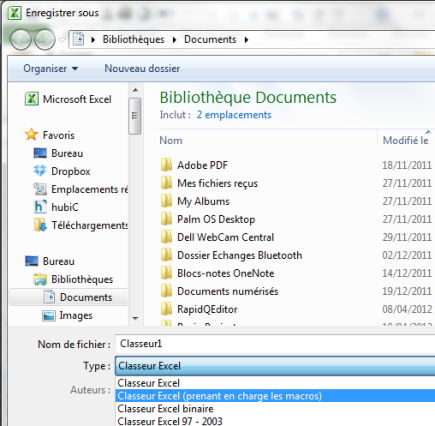Click the RapidQEditor folder icon
Viewport: 435px width, 426px height.
(166, 309)
